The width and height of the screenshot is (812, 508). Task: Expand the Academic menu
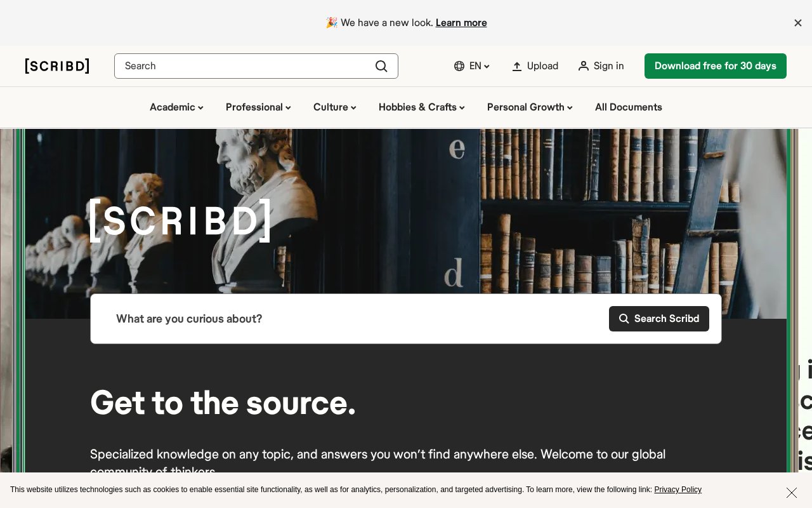pyautogui.click(x=176, y=107)
